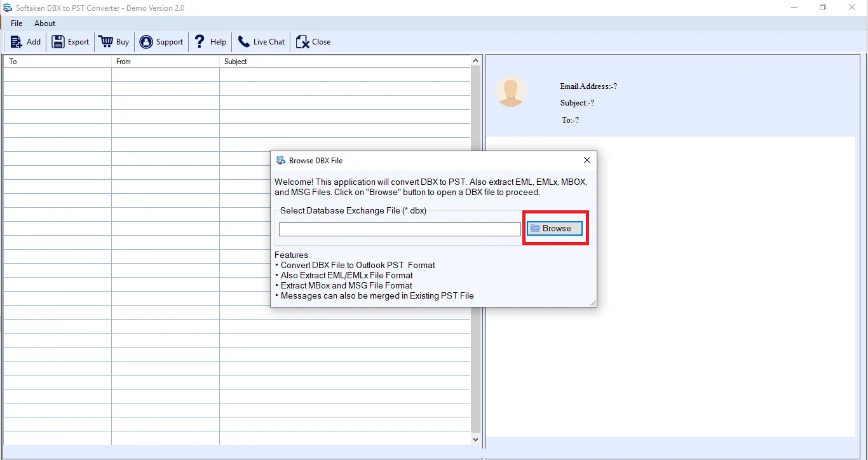This screenshot has width=868, height=460.
Task: Click the contact avatar in preview pane
Action: coord(511,91)
